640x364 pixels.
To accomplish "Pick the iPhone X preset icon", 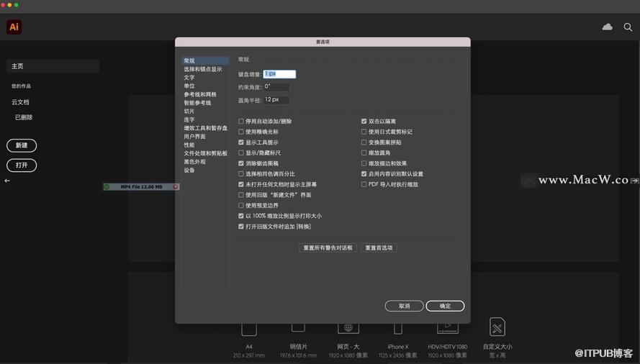I will [x=397, y=329].
